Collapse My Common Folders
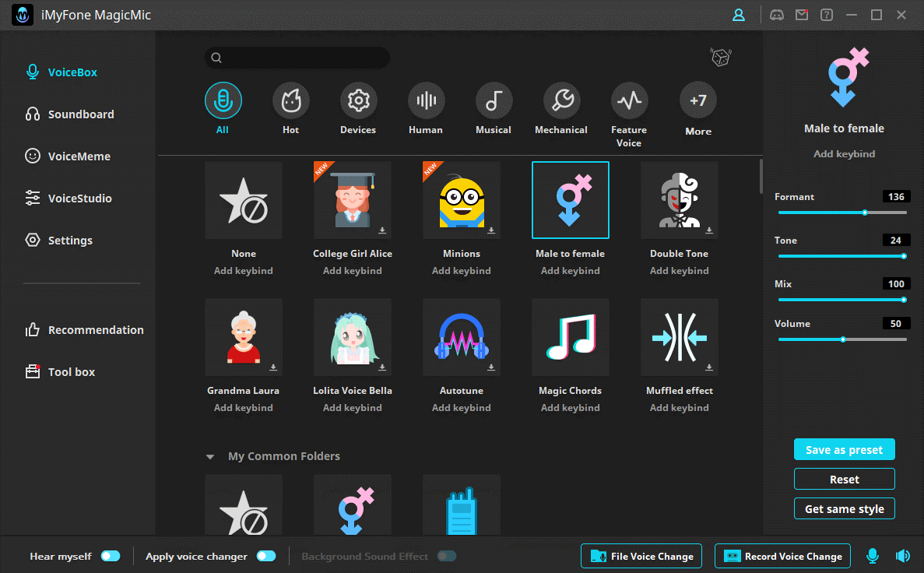Viewport: 924px width, 573px height. [209, 457]
